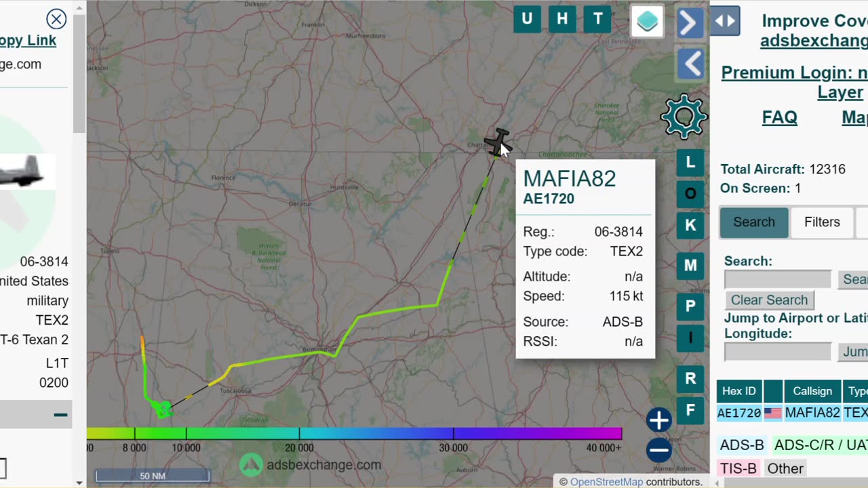Collapse sidebar with left chevron
Screen dimensions: 868x488
coord(690,65)
